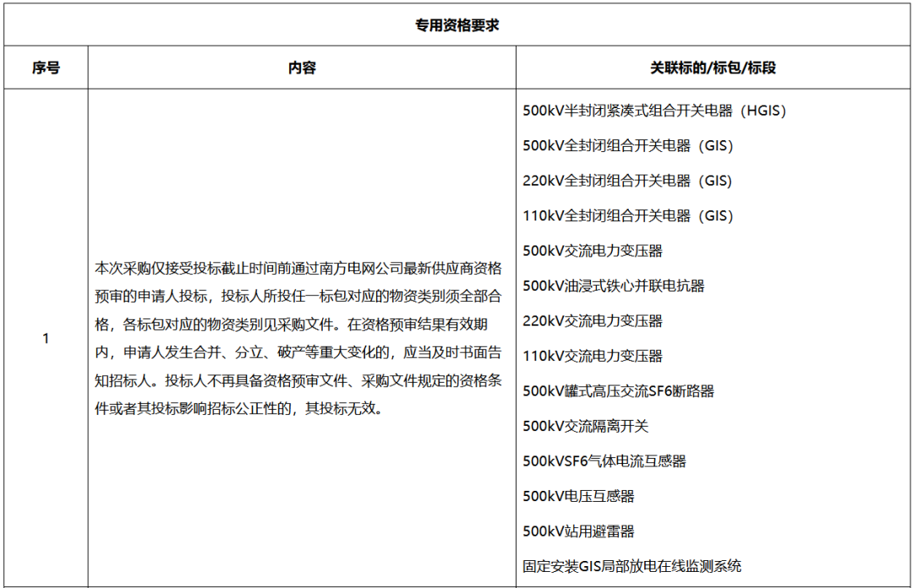Click the 内容 column header

click(302, 68)
